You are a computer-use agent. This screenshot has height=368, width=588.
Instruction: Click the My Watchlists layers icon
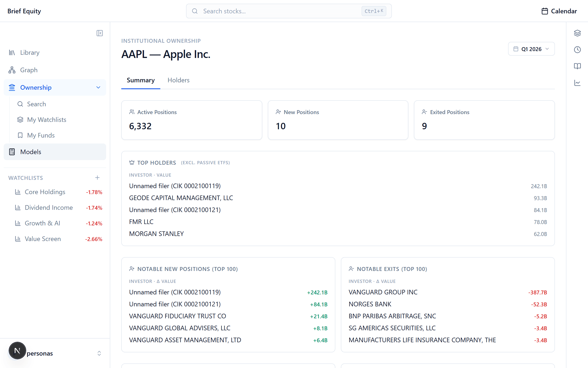(20, 120)
